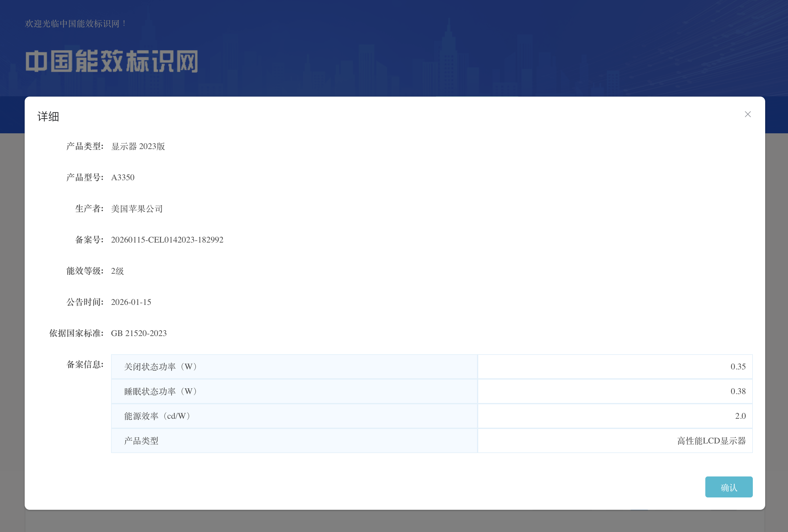This screenshot has height=532, width=788.
Task: Click the 能源效率(cd/W) row label
Action: [x=158, y=416]
